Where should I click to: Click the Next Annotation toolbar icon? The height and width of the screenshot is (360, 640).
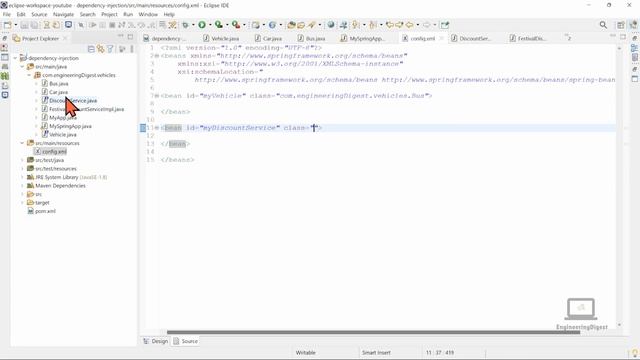[x=356, y=25]
